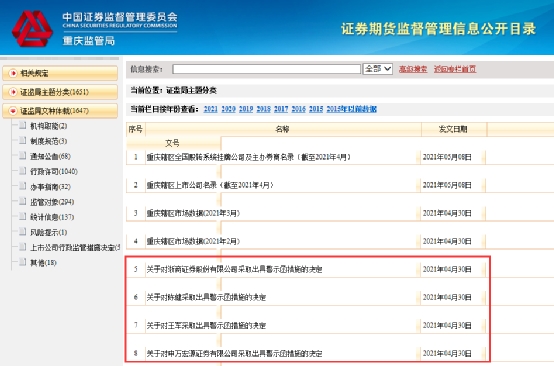Open 关于对申万宏源证券有限公司采取出具警示函 entry
Image resolution: width=554 pixels, height=366 pixels.
[x=234, y=353]
